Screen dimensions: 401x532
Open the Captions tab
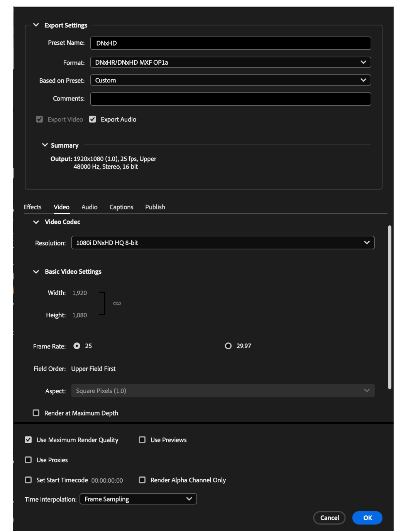tap(121, 207)
